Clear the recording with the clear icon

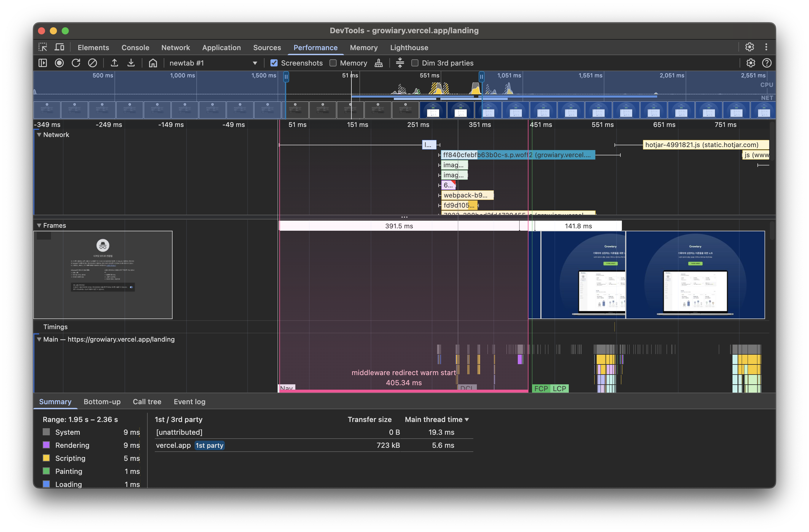(93, 63)
